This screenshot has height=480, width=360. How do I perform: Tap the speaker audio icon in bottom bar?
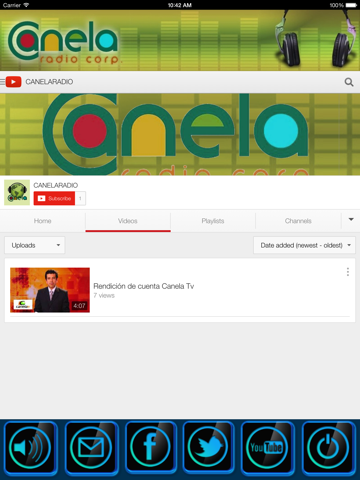click(30, 448)
